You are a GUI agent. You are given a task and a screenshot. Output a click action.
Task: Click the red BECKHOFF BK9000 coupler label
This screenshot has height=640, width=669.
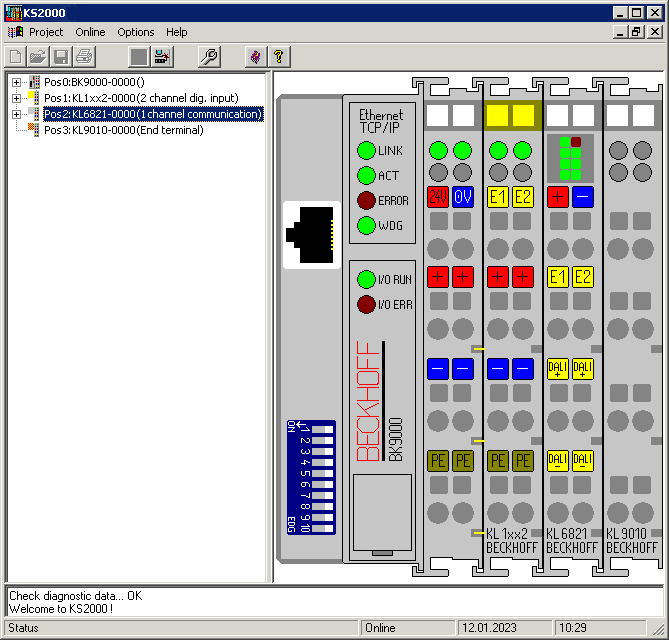click(368, 401)
